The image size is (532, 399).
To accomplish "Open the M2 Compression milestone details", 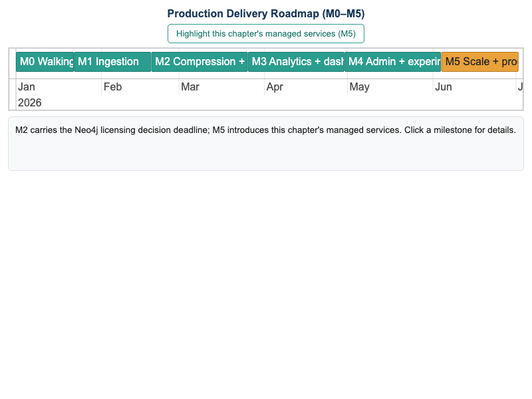I will (199, 62).
